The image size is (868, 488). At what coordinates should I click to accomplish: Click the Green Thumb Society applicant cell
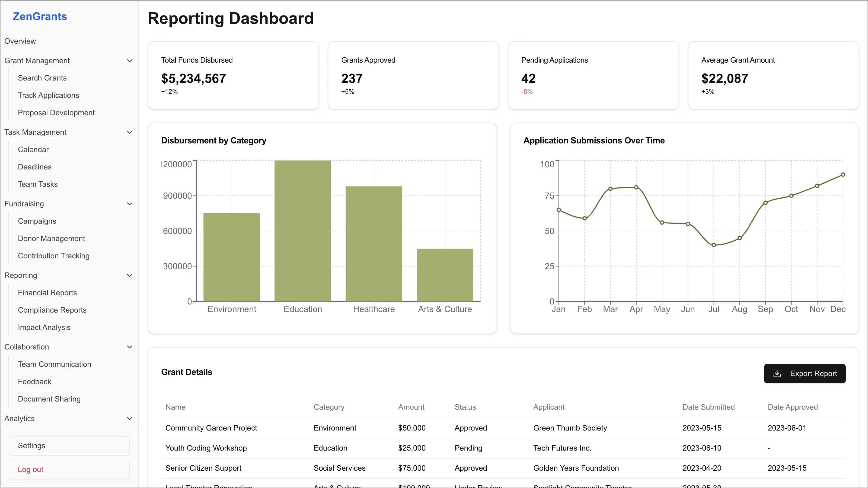(x=570, y=428)
